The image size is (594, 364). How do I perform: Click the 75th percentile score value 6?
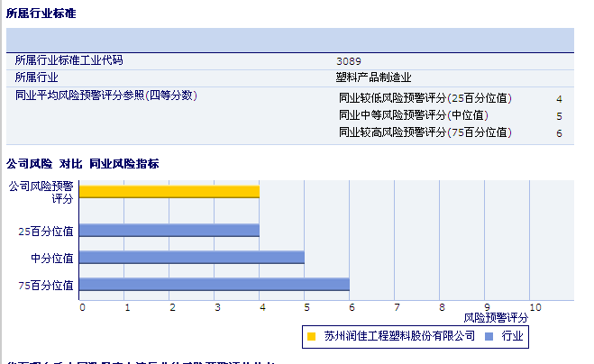[559, 133]
